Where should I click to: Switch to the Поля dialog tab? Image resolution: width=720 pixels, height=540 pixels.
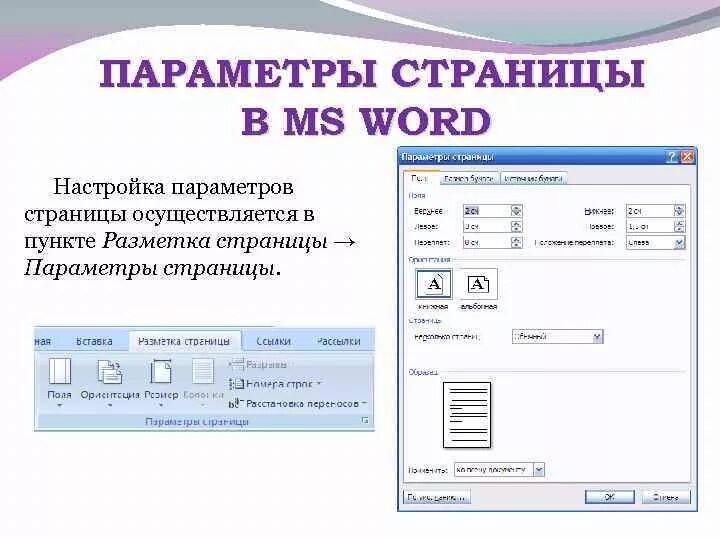coord(420,178)
